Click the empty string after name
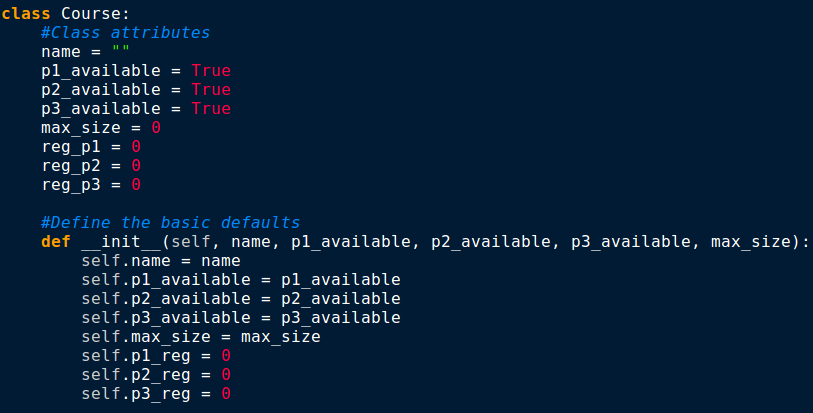Screen dimensions: 813x413 [120, 50]
